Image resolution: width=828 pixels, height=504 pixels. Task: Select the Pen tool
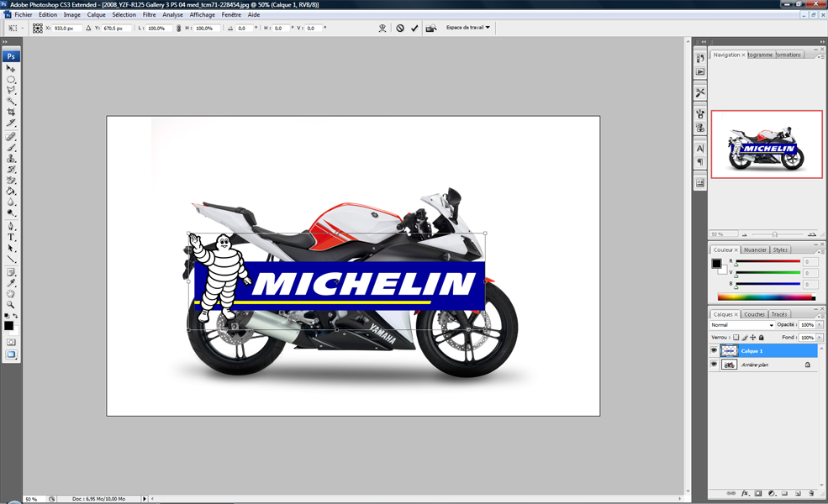tap(11, 227)
